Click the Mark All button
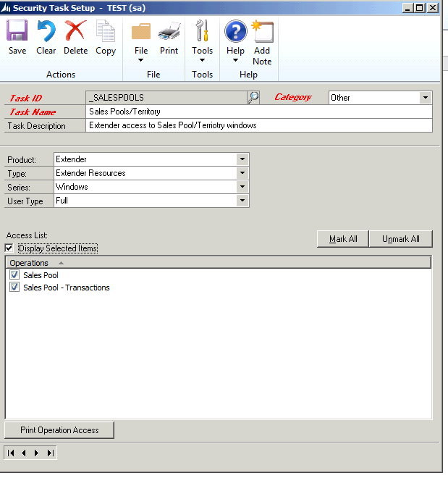The height and width of the screenshot is (478, 448). (343, 239)
